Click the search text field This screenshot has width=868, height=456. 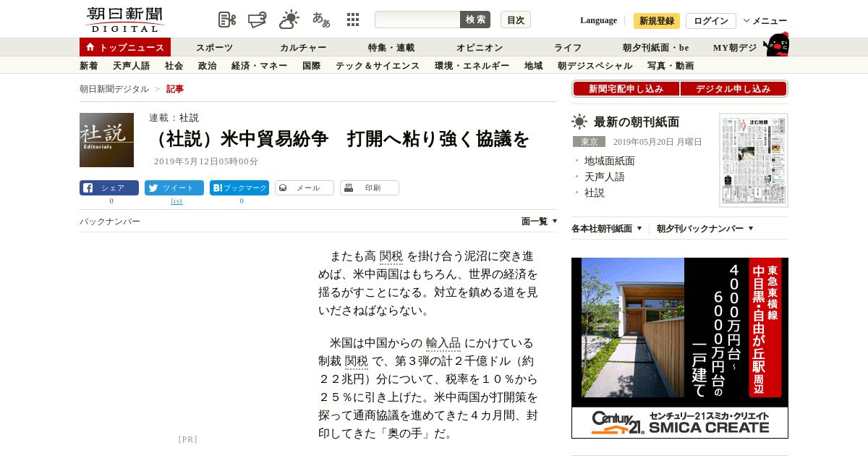click(x=417, y=20)
